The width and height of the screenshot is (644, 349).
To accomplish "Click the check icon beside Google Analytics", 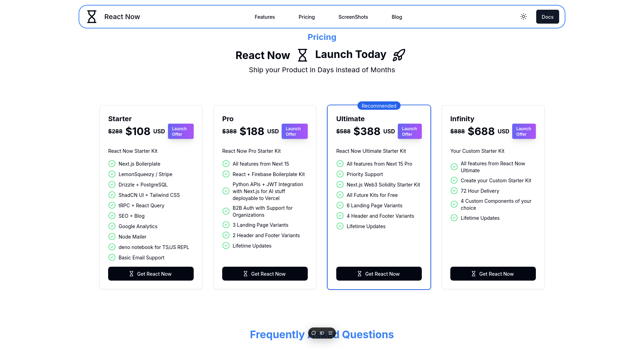I will [112, 226].
